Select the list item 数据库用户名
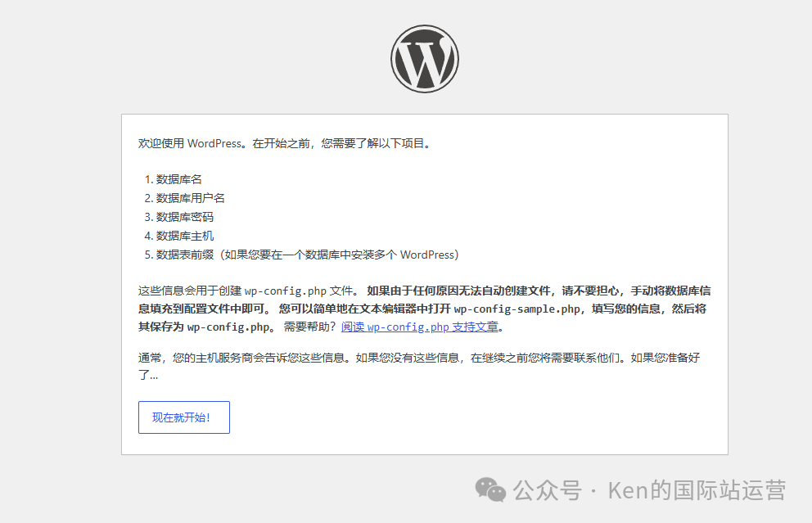Image resolution: width=812 pixels, height=523 pixels. [190, 198]
